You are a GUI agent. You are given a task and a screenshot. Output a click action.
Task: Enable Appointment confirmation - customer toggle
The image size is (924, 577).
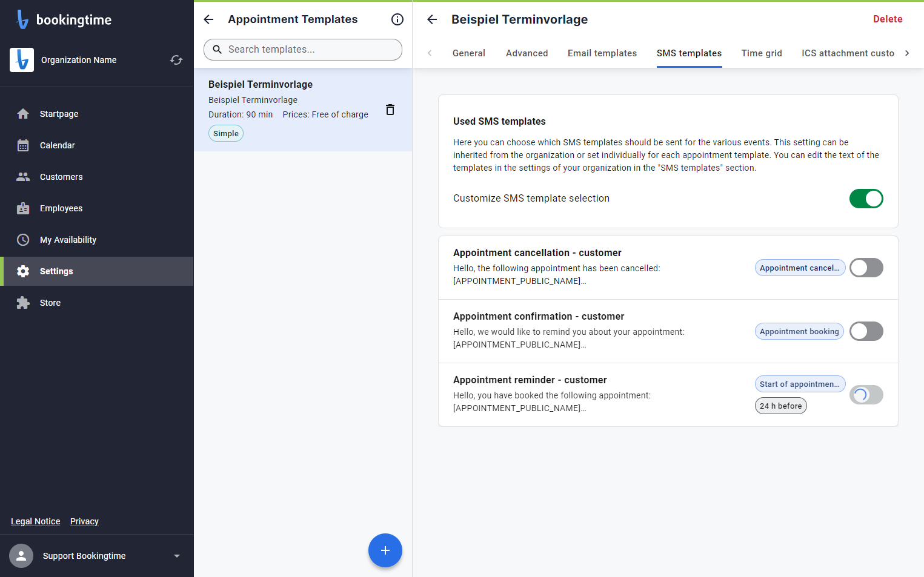866,331
